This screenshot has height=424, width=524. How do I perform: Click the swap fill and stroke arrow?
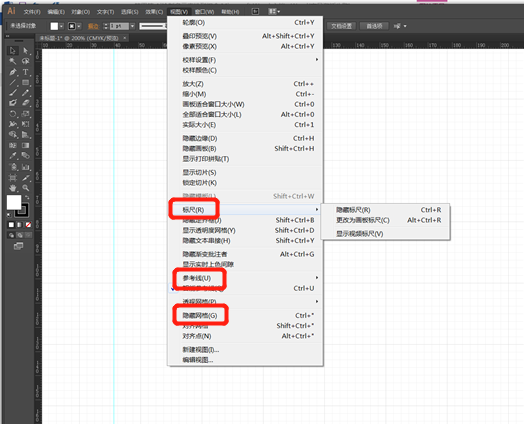27,197
